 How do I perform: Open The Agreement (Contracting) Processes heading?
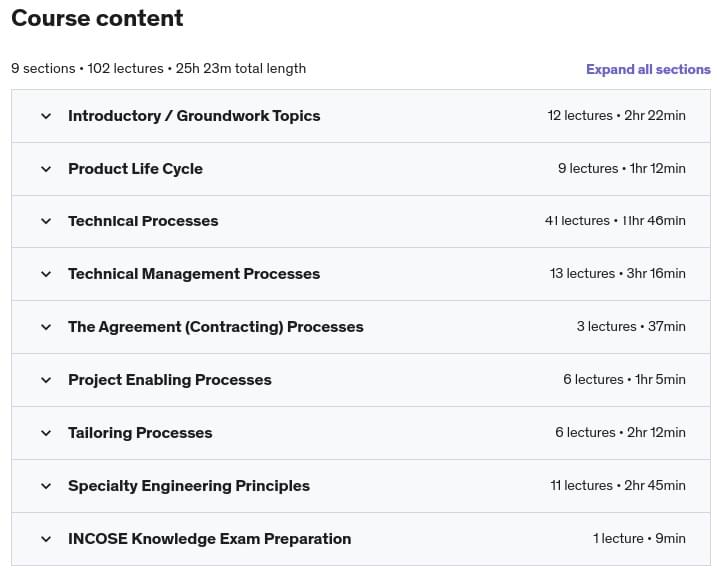(x=215, y=327)
